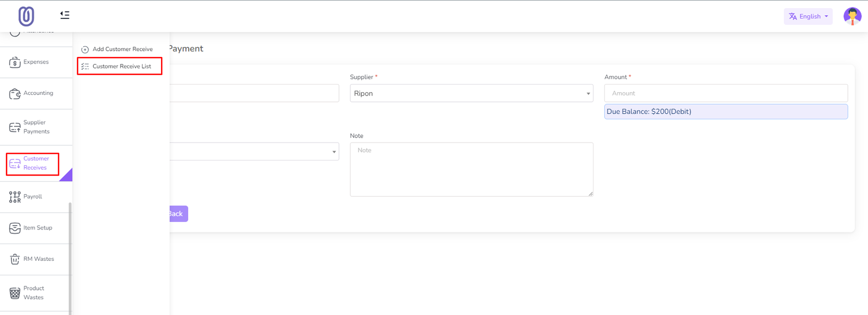Open the user profile avatar menu
Screen dimensions: 868x315
point(852,16)
